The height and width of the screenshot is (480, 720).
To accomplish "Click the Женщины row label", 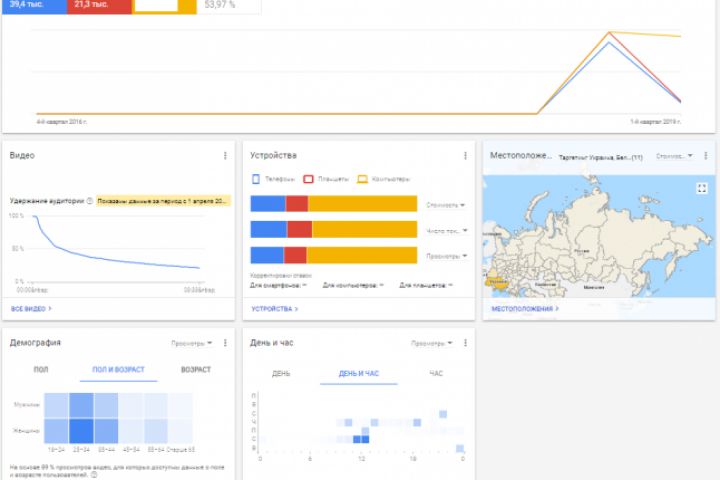I will (x=26, y=431).
